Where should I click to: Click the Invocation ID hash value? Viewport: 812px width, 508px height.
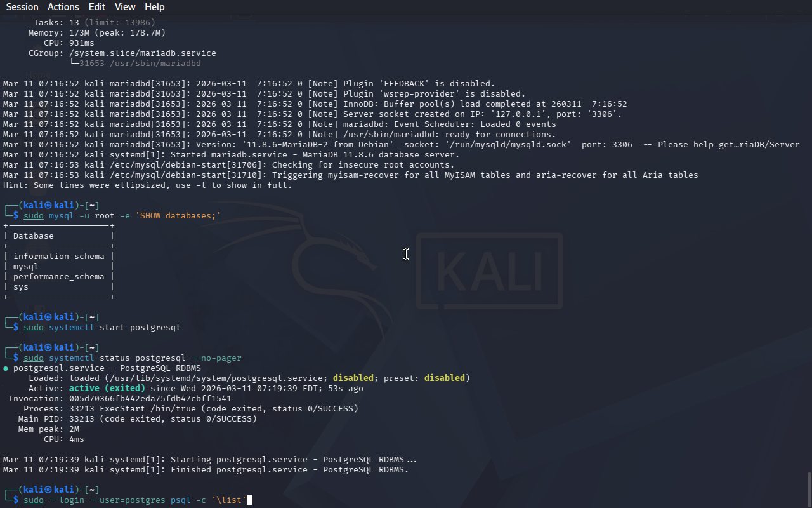150,399
